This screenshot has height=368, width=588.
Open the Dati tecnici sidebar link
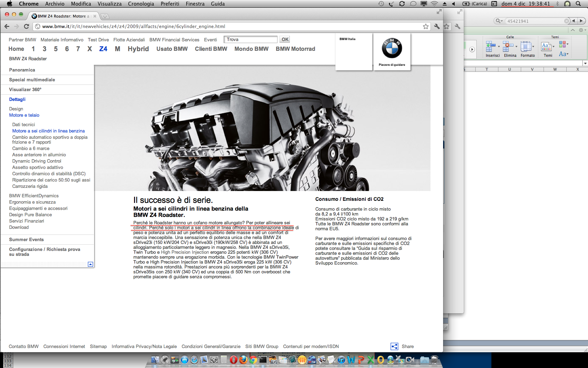click(23, 124)
